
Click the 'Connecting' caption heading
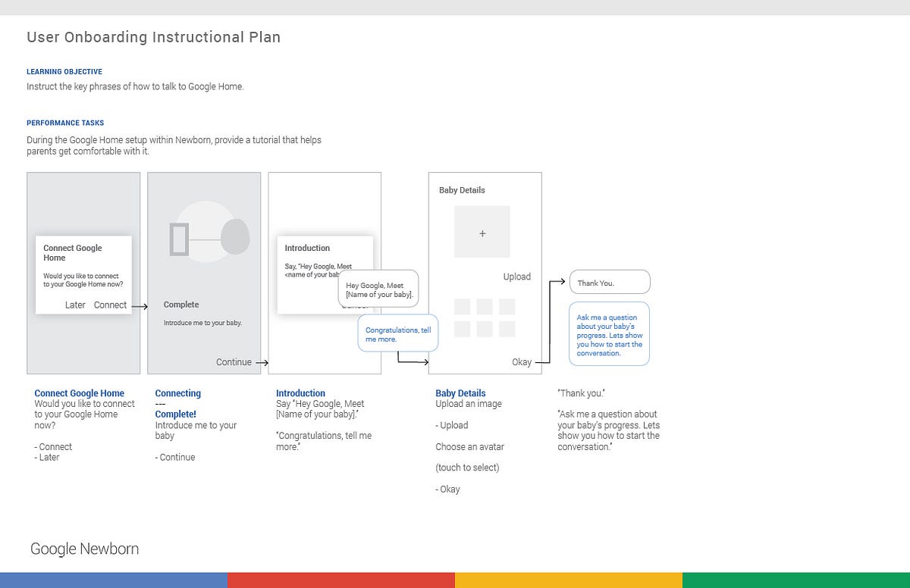coord(178,393)
